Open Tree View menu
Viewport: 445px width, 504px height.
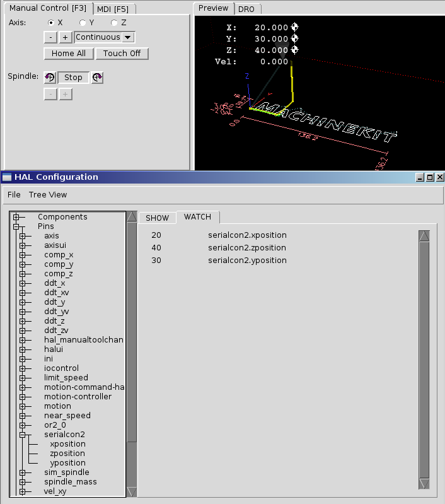(x=48, y=195)
